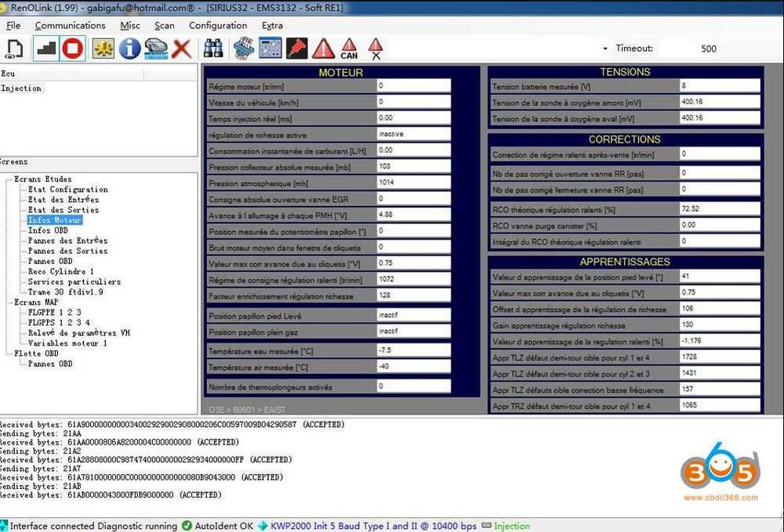Select Reco Cylindre 1 tree item
This screenshot has height=532, width=784.
point(60,271)
